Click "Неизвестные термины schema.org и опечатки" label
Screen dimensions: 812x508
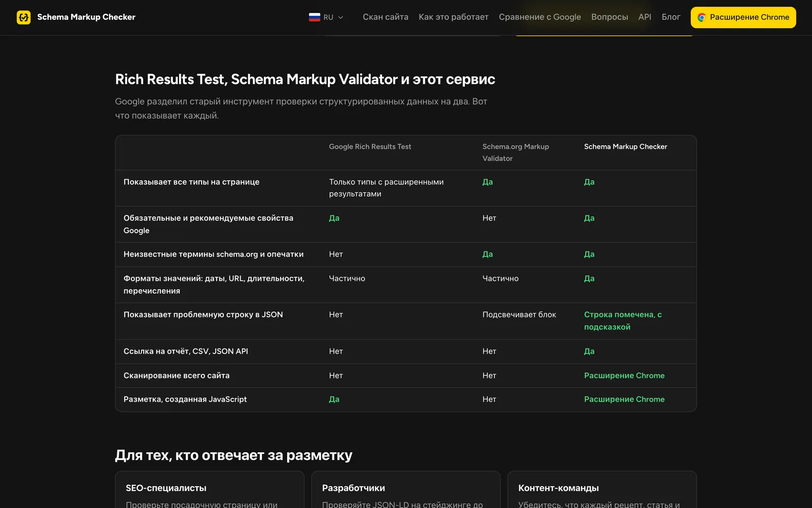tap(213, 254)
